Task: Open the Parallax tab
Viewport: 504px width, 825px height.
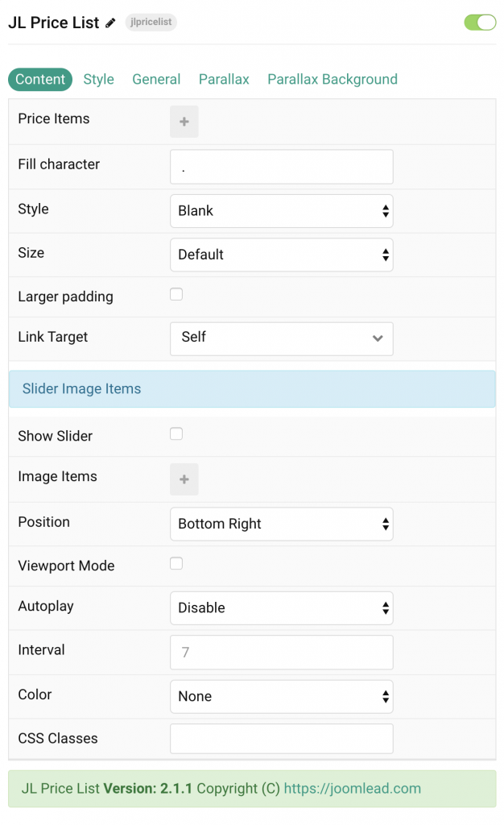Action: 223,79
